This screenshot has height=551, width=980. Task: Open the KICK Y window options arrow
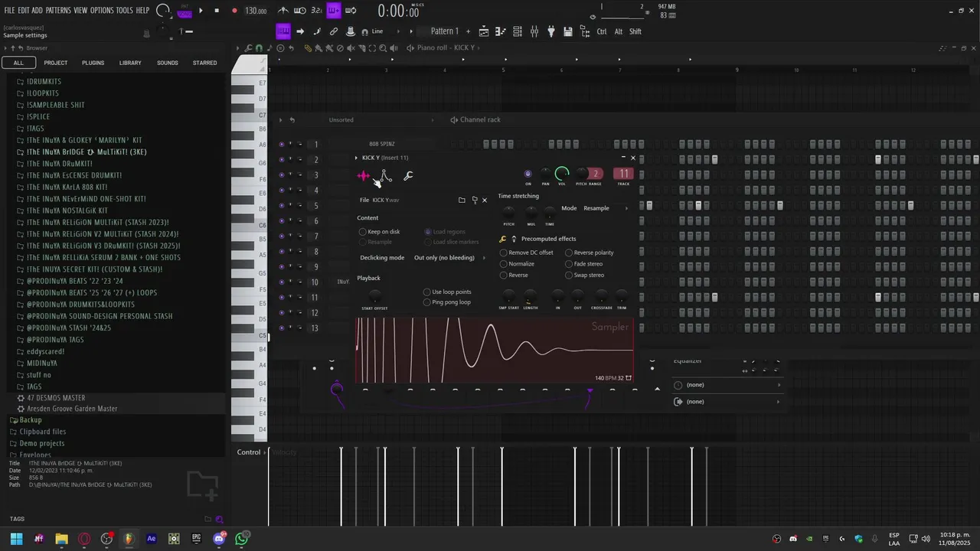pos(356,158)
